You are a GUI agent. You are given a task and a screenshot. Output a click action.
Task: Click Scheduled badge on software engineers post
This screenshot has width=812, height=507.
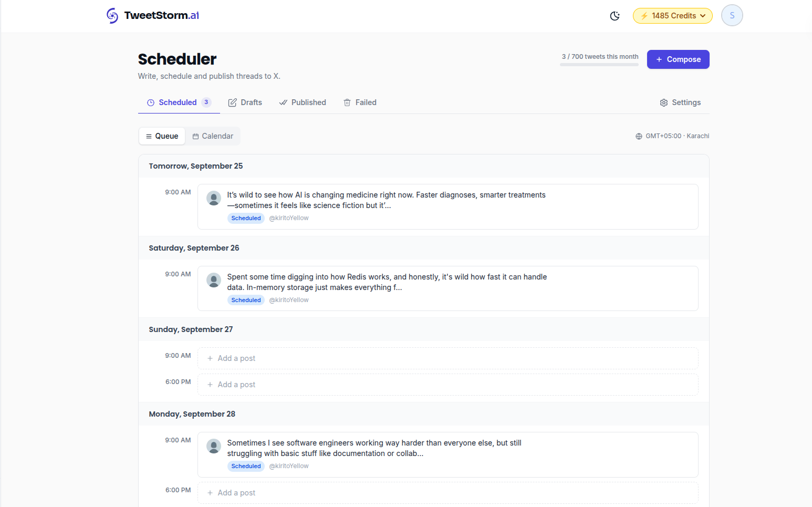pos(246,466)
